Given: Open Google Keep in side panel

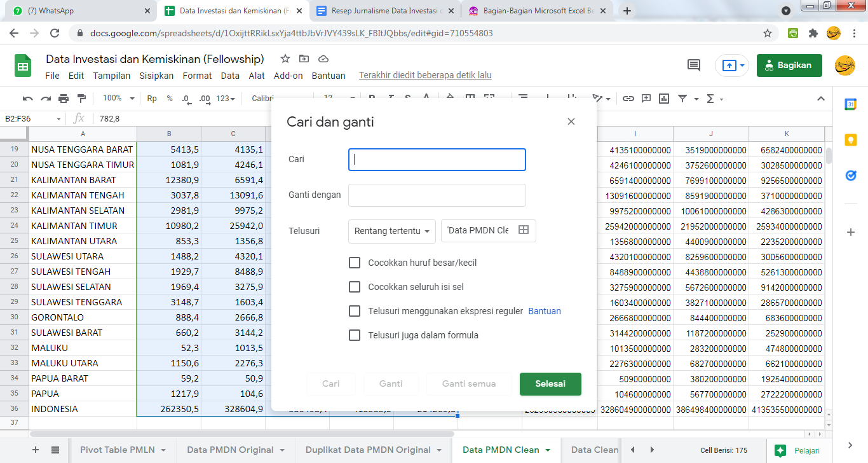Looking at the screenshot, I should tap(851, 140).
